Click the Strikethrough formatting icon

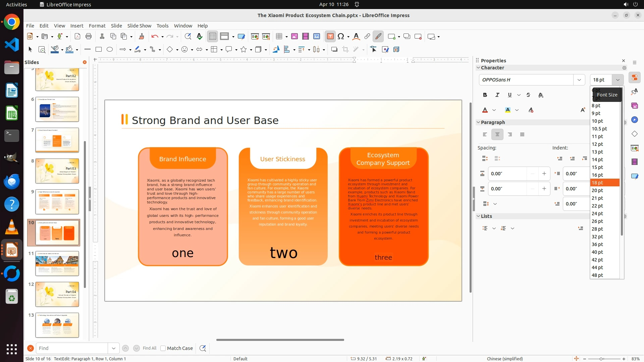(x=528, y=95)
